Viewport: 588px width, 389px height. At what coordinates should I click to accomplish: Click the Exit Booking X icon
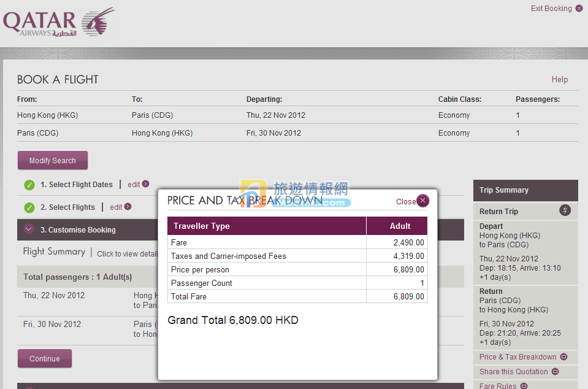point(579,9)
